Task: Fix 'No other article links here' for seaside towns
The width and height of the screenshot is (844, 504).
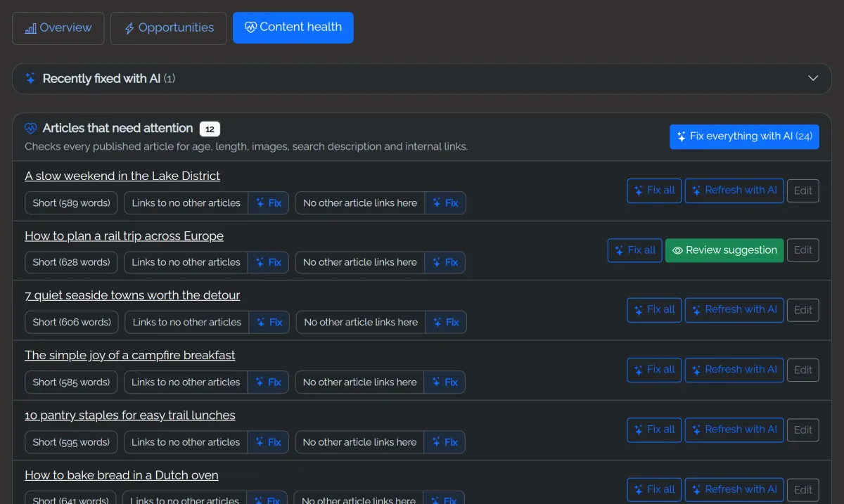Action: click(x=446, y=323)
